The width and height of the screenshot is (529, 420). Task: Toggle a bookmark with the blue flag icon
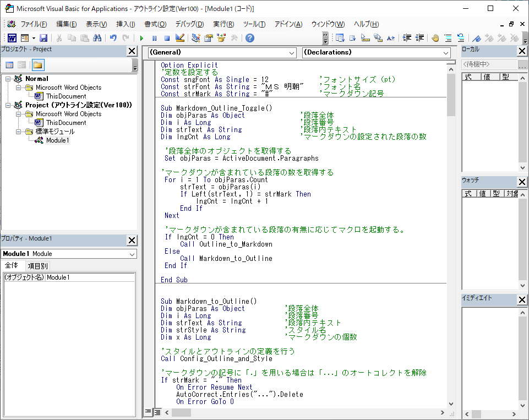click(477, 38)
